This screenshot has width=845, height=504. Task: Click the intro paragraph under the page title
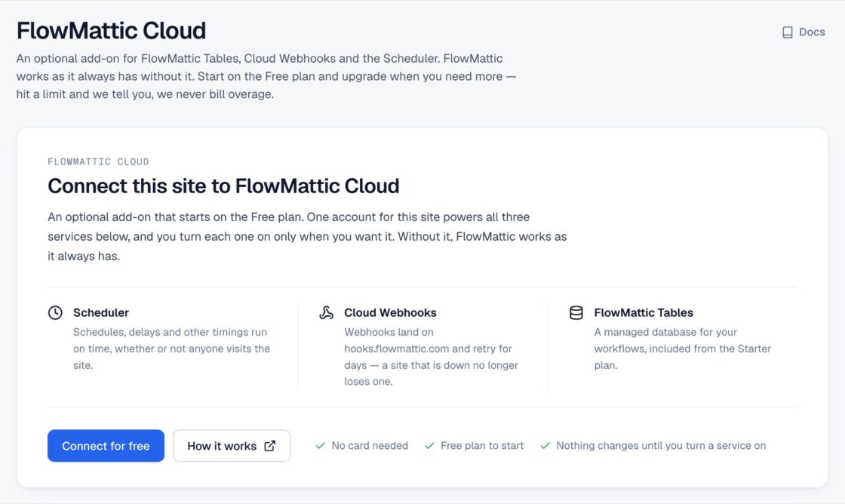(x=266, y=76)
